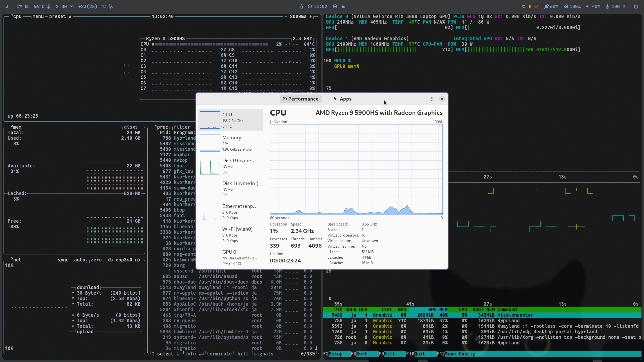Click the brightness icon showing 100%
Viewport: 644px width, 362px height.
click(x=566, y=7)
